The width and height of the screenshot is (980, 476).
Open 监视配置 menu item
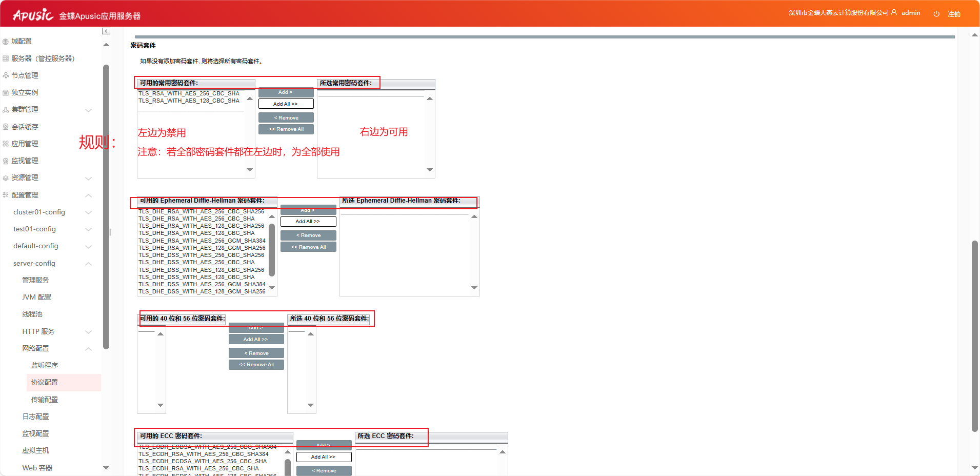coord(35,433)
